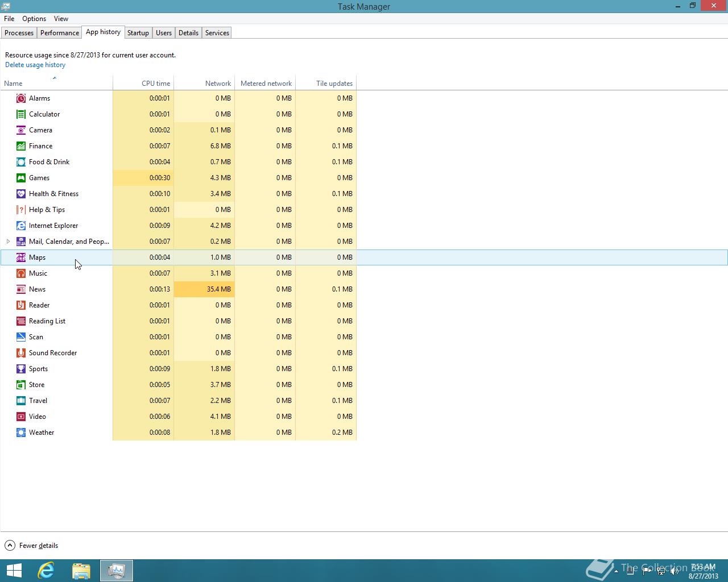The width and height of the screenshot is (728, 582).
Task: Switch to the Details tab
Action: click(188, 33)
